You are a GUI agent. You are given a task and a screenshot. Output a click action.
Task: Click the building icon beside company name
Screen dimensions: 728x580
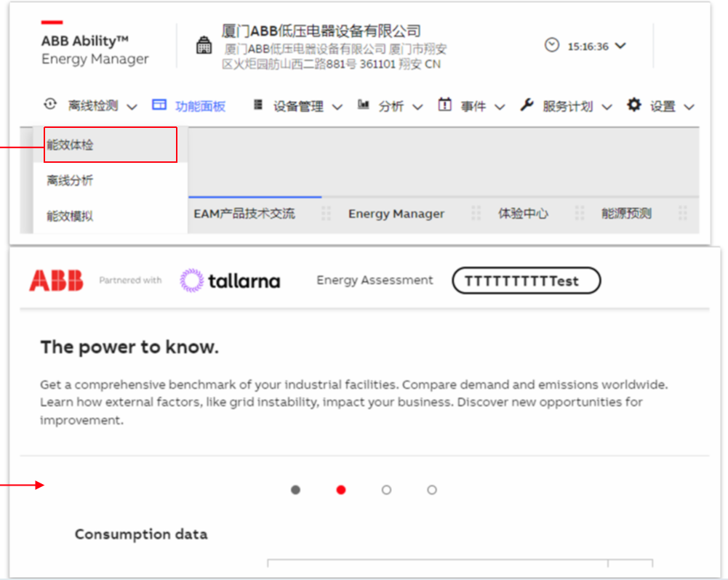click(204, 46)
